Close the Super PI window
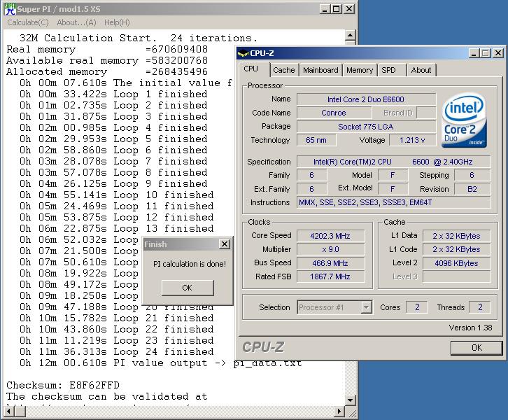The image size is (508, 420). [x=349, y=9]
